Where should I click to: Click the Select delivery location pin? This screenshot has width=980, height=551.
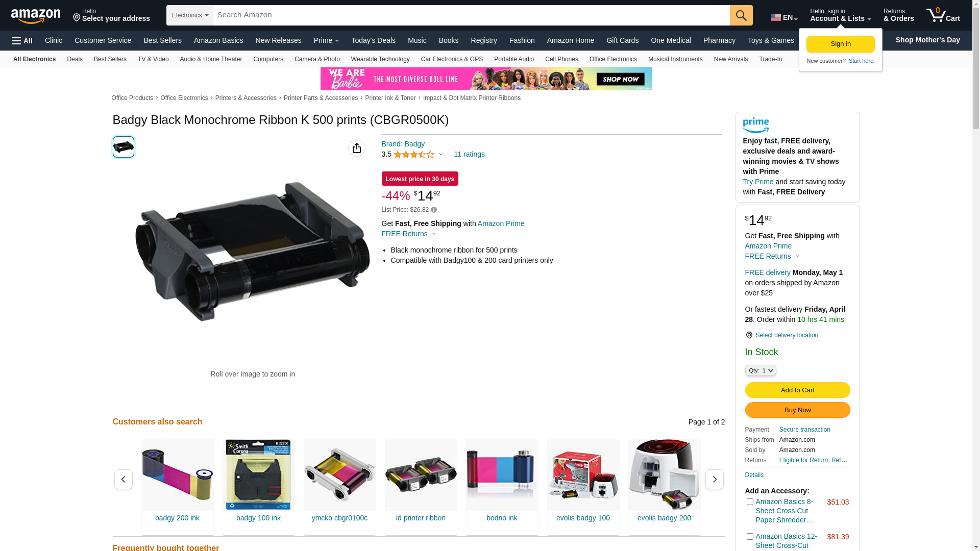coord(749,335)
